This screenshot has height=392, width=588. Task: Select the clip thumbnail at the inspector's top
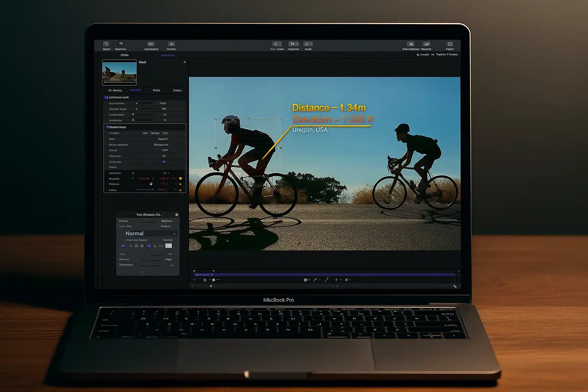[119, 72]
